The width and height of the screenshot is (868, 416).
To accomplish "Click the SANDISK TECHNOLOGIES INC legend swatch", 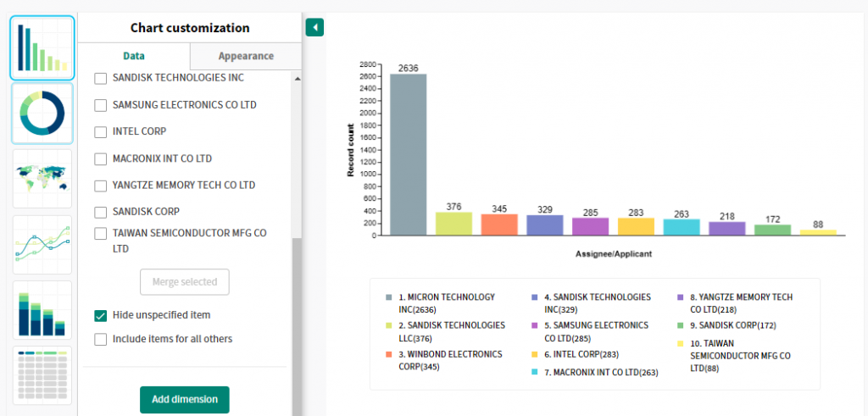I will (535, 297).
